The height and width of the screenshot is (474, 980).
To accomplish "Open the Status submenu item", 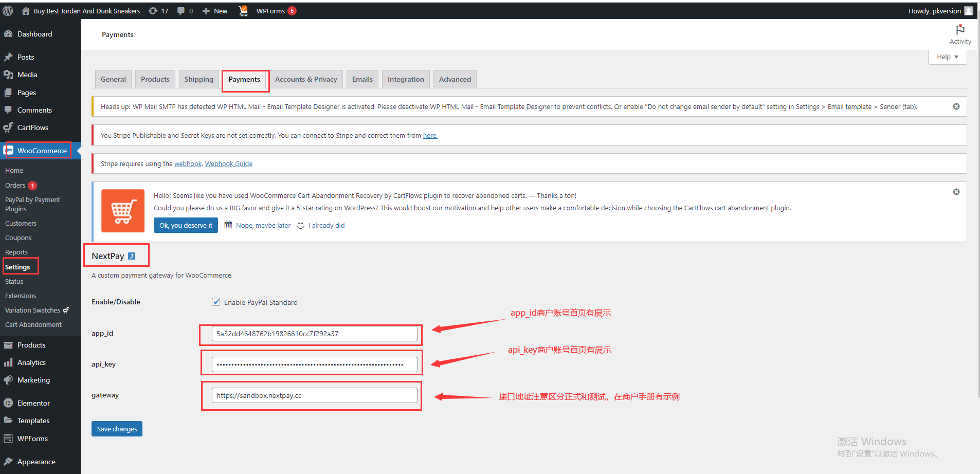I will click(14, 282).
